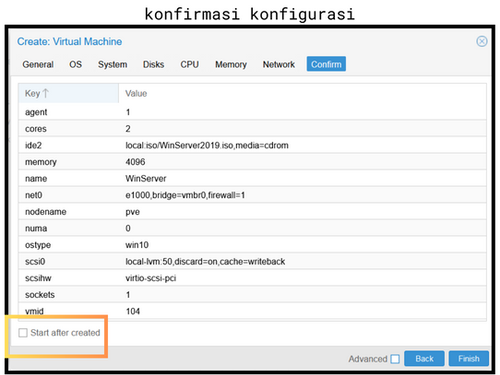500x375 pixels.
Task: Open the Network tab
Action: click(x=279, y=64)
